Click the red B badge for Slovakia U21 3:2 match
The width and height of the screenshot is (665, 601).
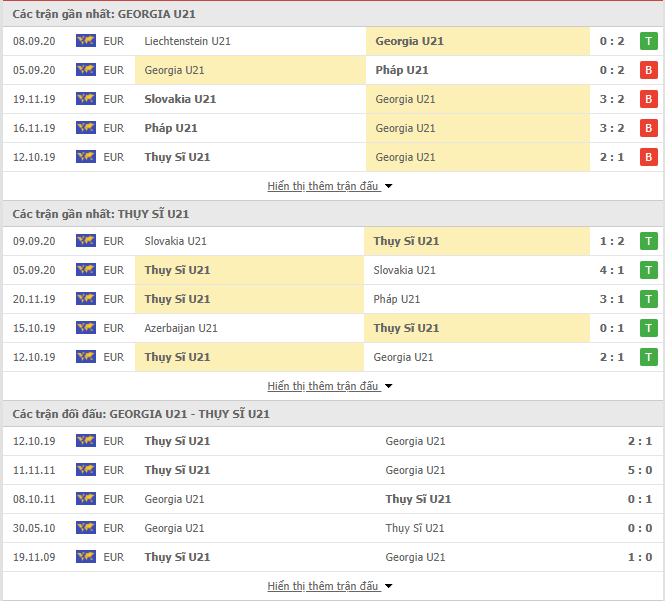tap(648, 99)
